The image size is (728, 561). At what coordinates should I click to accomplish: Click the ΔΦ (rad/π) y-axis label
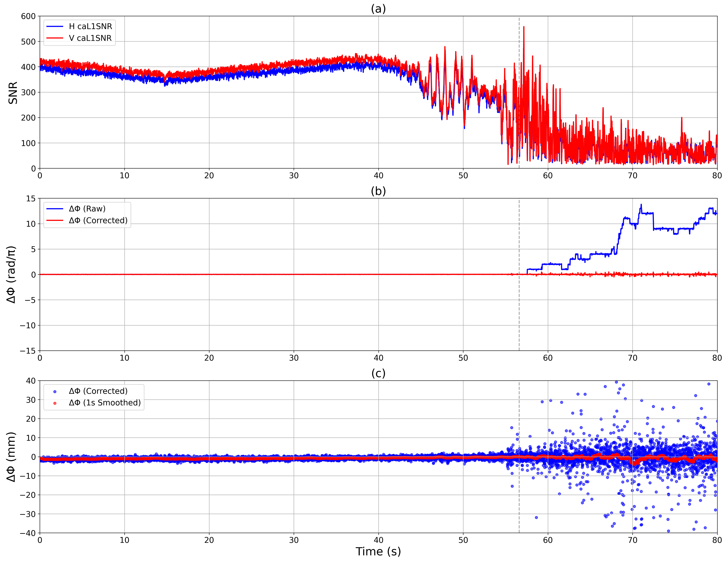[11, 275]
